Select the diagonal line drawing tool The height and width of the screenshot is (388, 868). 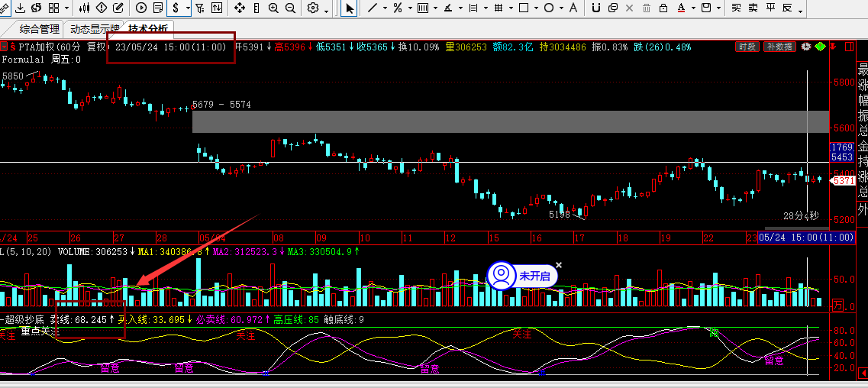pyautogui.click(x=373, y=8)
